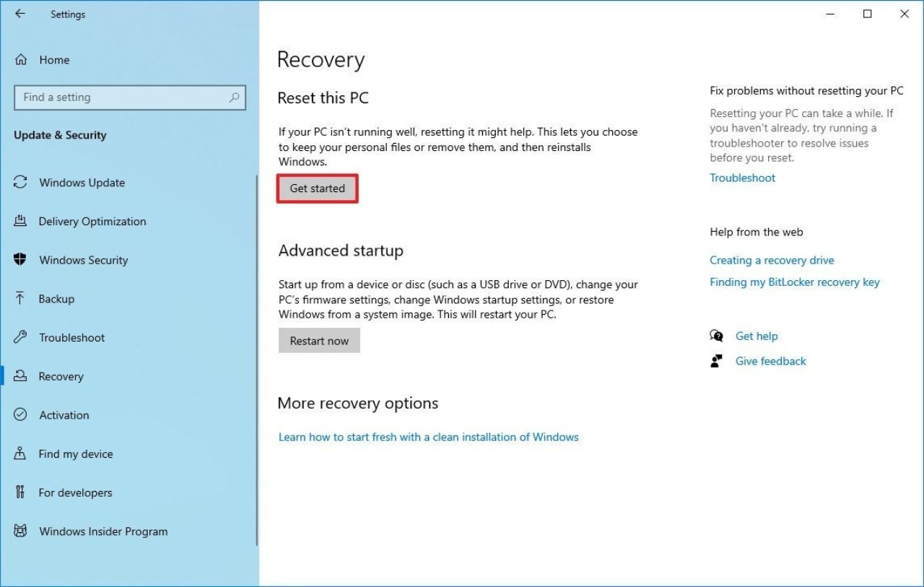Viewport: 924px width, 587px height.
Task: Minimize the Settings window
Action: coord(831,14)
